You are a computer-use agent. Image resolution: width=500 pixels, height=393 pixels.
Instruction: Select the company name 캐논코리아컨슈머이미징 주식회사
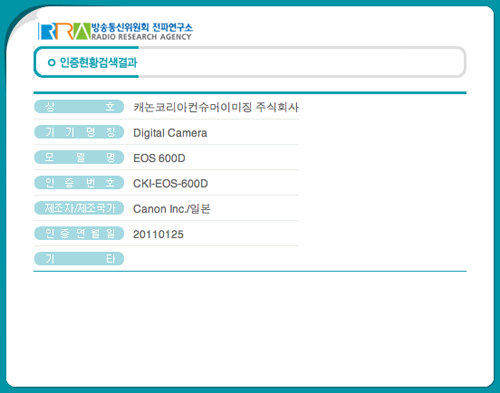pyautogui.click(x=216, y=107)
